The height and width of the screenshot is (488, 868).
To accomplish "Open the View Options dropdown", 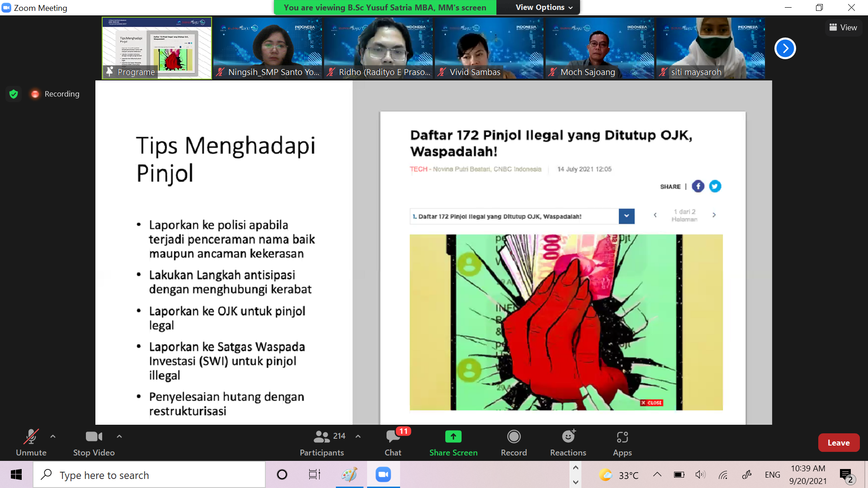I will click(x=544, y=7).
